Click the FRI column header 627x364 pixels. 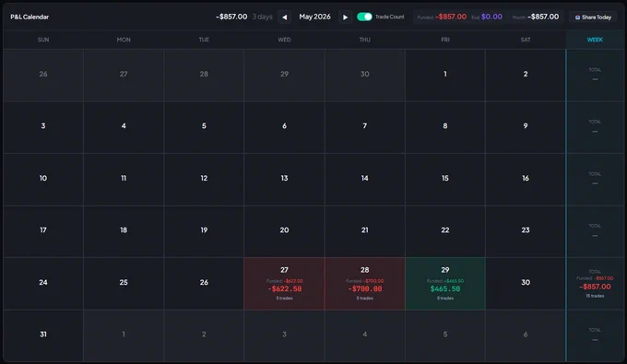(x=445, y=40)
